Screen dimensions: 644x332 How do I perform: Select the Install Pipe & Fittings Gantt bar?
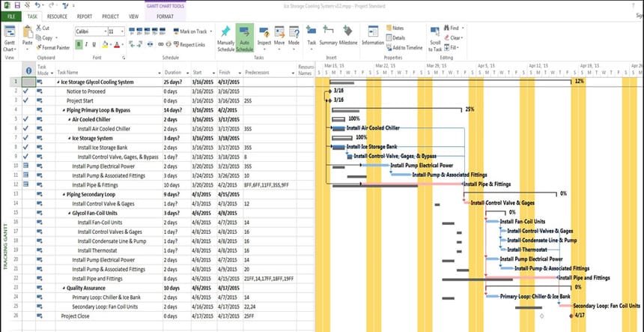412,184
